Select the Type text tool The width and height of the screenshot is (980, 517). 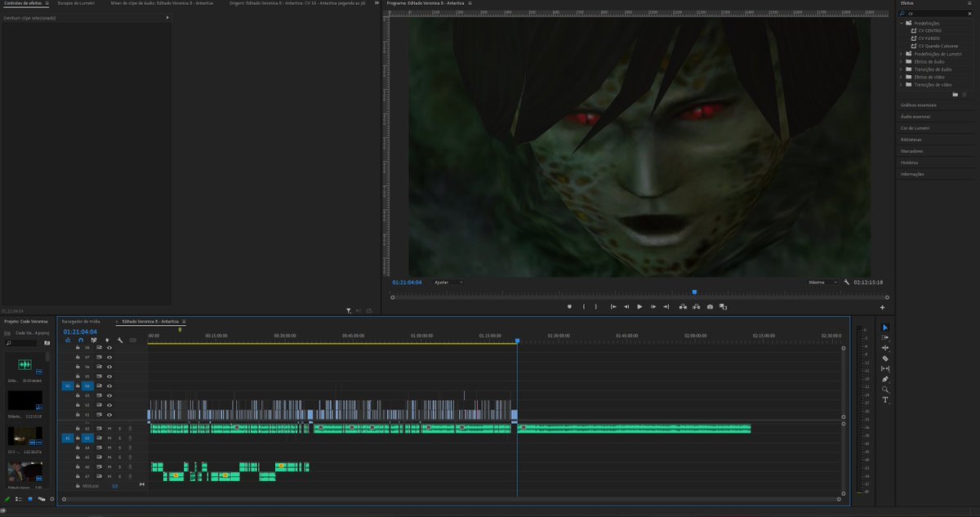coord(885,400)
